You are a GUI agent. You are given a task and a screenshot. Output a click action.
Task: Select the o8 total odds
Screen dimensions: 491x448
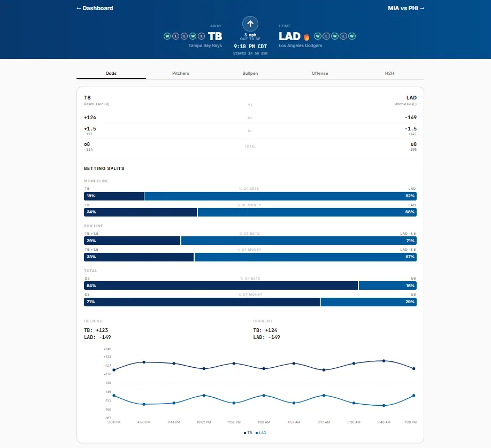pos(87,144)
